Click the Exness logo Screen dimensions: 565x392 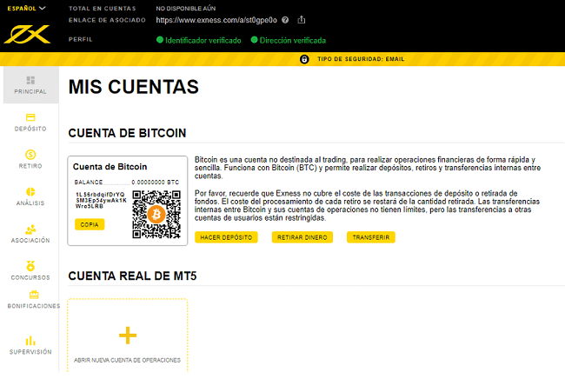point(27,35)
